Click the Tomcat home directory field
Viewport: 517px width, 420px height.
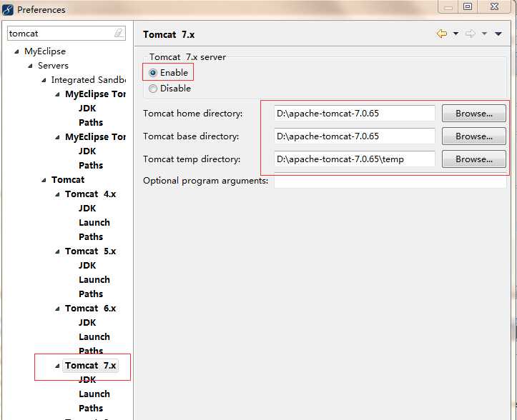pos(355,114)
